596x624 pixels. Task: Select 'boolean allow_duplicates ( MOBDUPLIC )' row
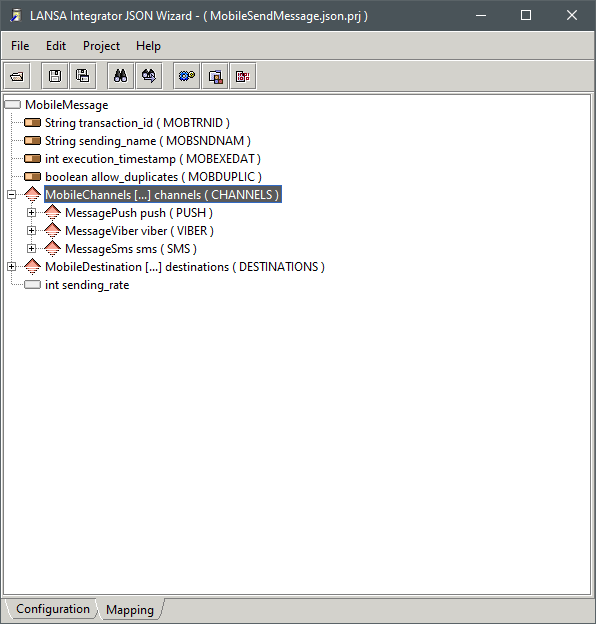153,176
